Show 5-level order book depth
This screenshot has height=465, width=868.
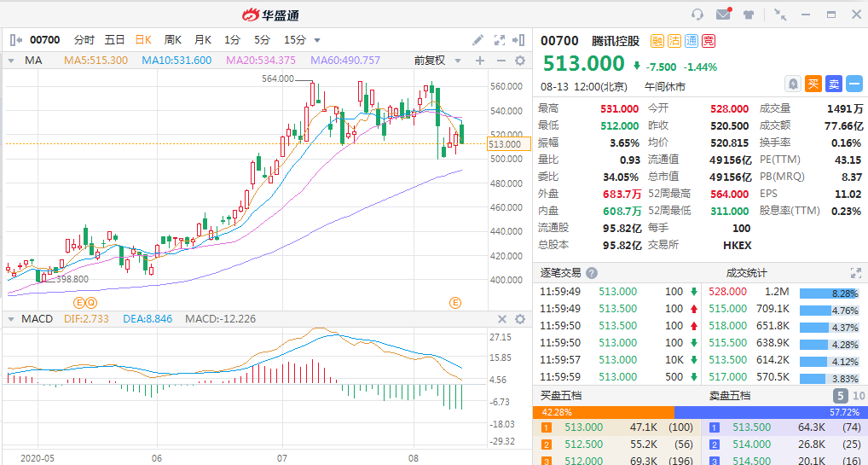(841, 396)
